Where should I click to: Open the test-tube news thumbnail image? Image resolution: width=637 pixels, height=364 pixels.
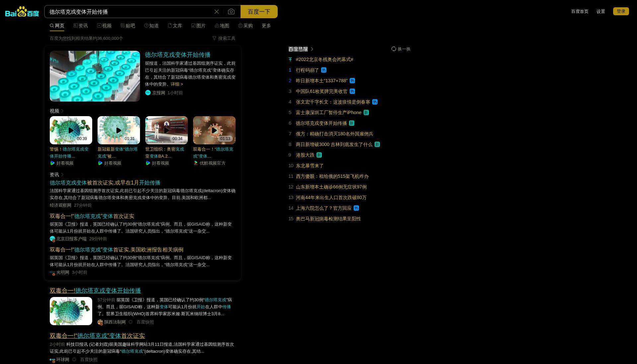coord(95,76)
